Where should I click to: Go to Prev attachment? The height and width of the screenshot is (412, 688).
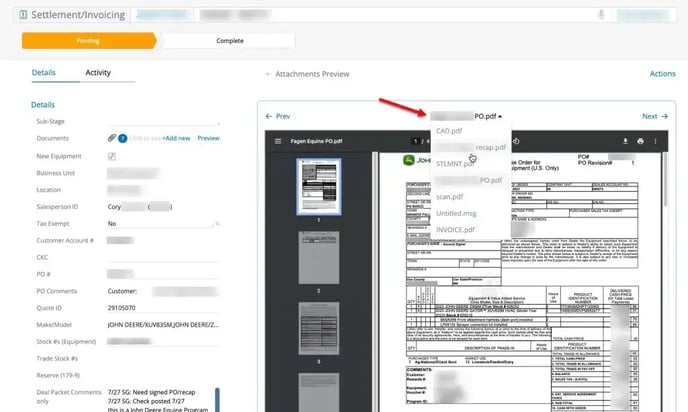click(278, 116)
